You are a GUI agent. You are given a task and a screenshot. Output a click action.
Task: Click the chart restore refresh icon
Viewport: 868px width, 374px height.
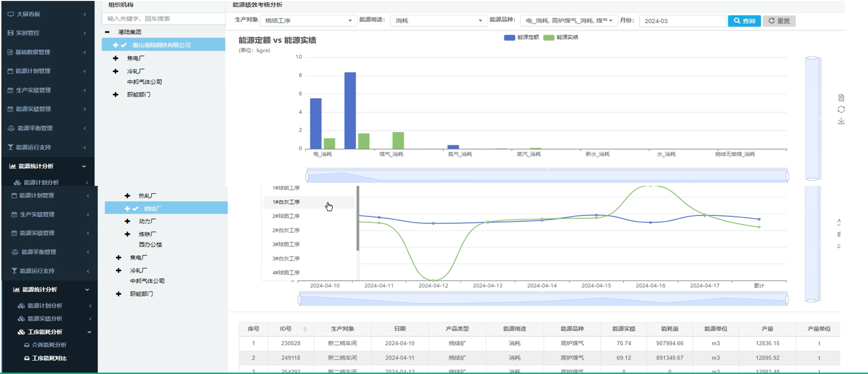tap(841, 110)
